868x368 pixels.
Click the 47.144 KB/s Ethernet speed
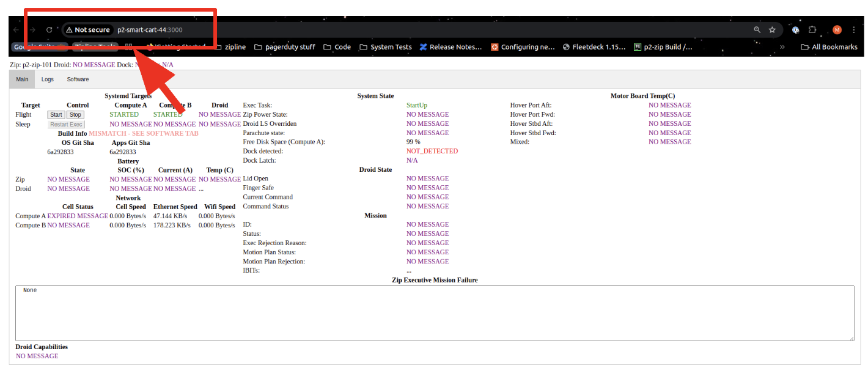coord(170,216)
